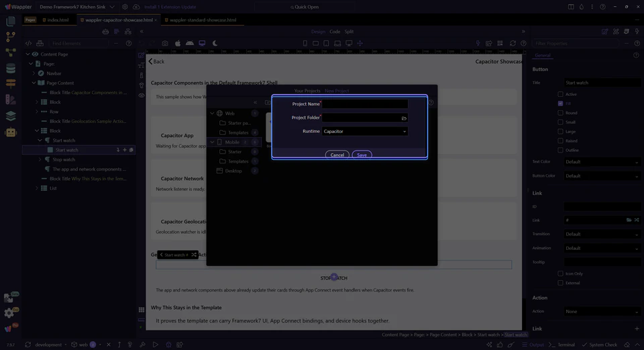Open the code view icon in App Structure toolbar
644x350 pixels.
[x=28, y=43]
